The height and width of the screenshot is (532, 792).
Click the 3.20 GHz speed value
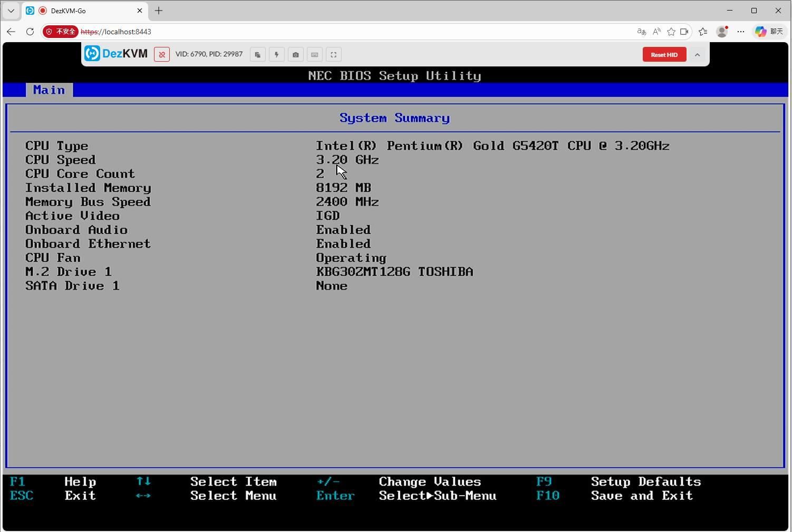click(x=347, y=160)
